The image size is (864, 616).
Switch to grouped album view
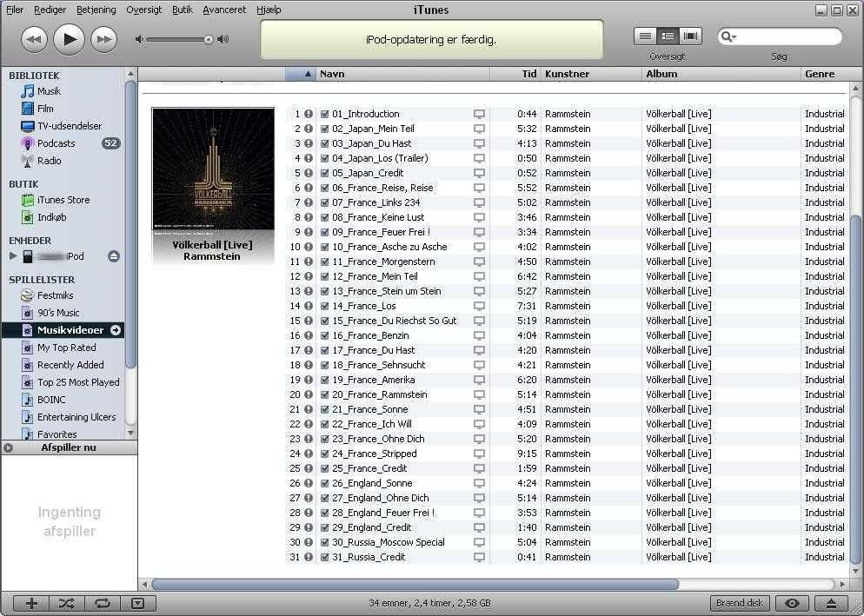(x=668, y=36)
